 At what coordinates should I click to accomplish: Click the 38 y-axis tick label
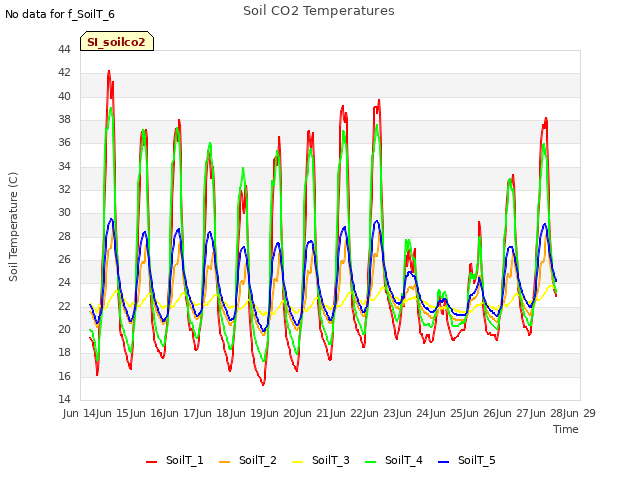64,120
